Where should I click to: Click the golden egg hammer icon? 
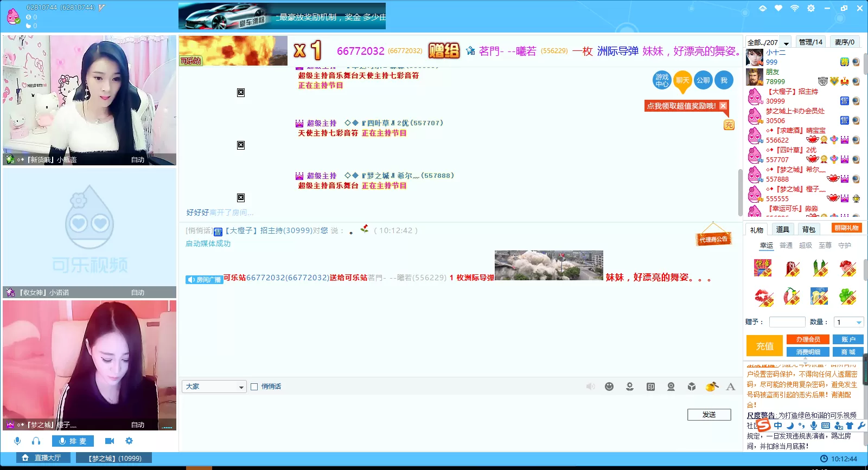(712, 387)
